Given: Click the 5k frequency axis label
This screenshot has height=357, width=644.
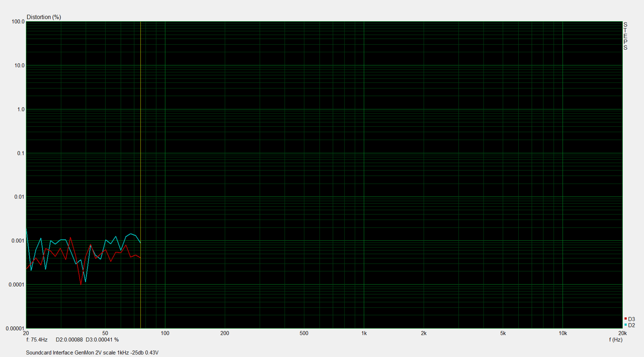Looking at the screenshot, I should click(x=503, y=333).
